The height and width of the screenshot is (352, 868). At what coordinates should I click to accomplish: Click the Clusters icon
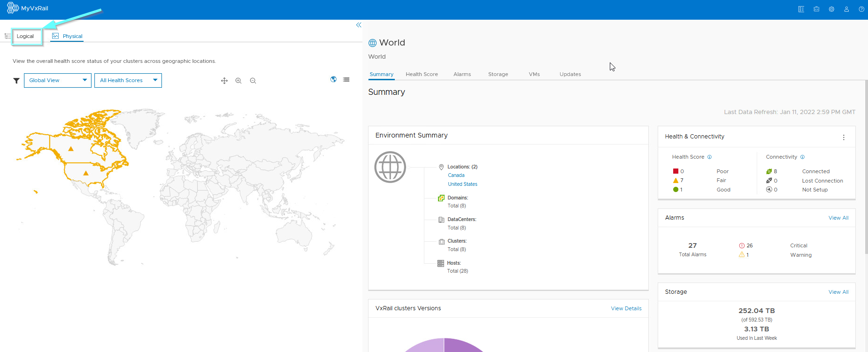pos(441,242)
